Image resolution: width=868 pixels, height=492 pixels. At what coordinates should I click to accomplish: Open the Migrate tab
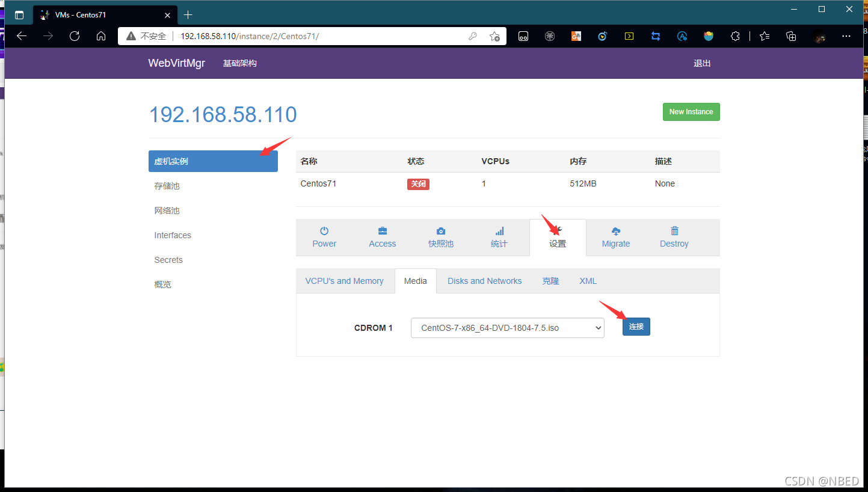616,238
